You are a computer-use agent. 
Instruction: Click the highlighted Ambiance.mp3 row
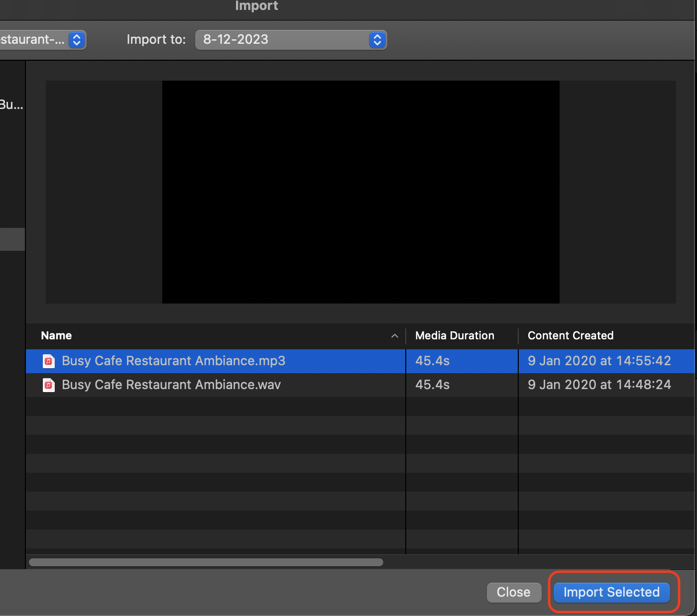click(173, 361)
